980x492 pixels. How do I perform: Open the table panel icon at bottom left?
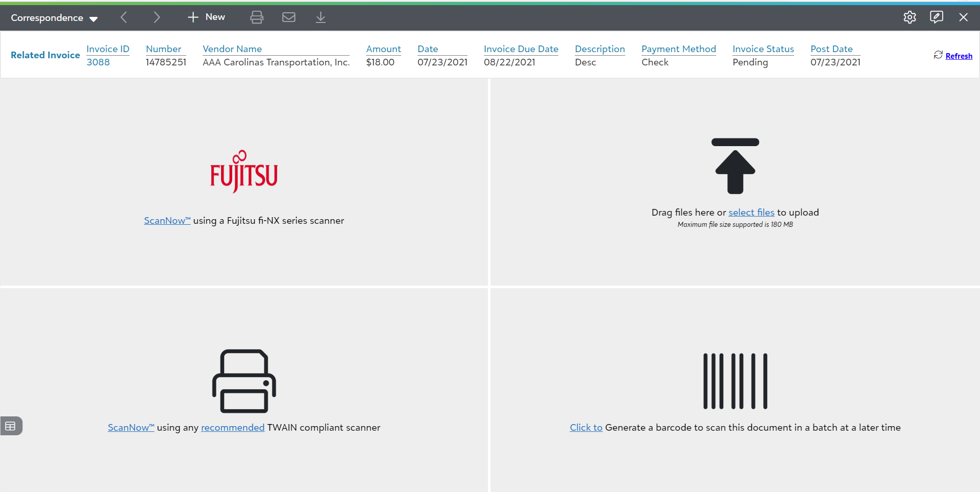coord(11,426)
